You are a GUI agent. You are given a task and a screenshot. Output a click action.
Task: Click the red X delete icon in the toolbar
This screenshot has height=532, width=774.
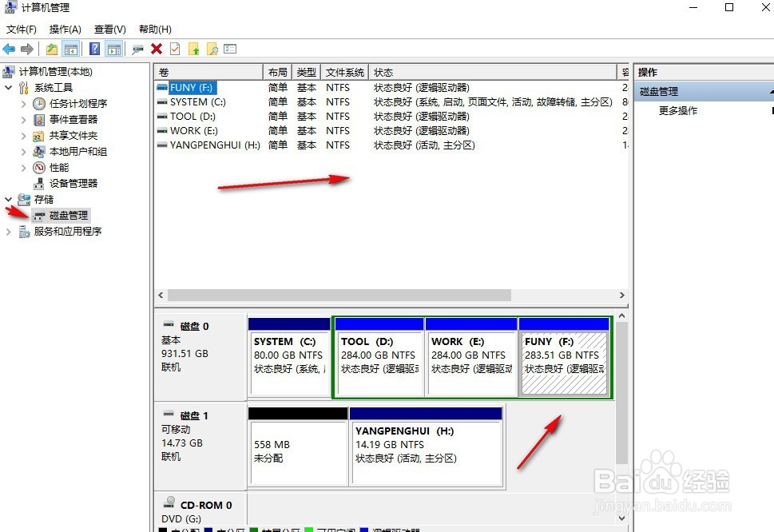click(157, 49)
